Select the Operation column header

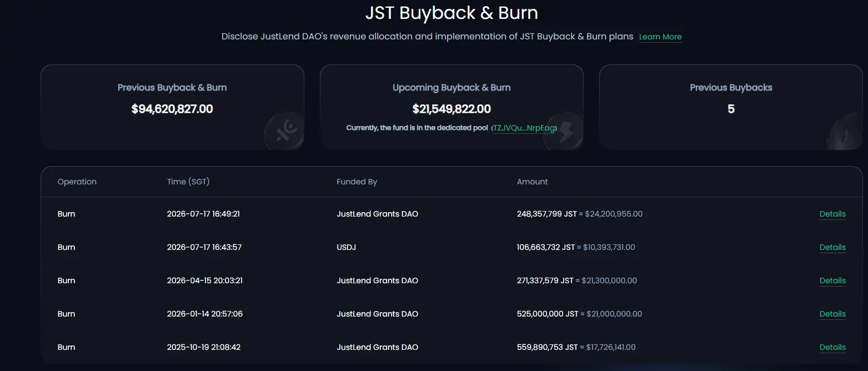(x=77, y=182)
